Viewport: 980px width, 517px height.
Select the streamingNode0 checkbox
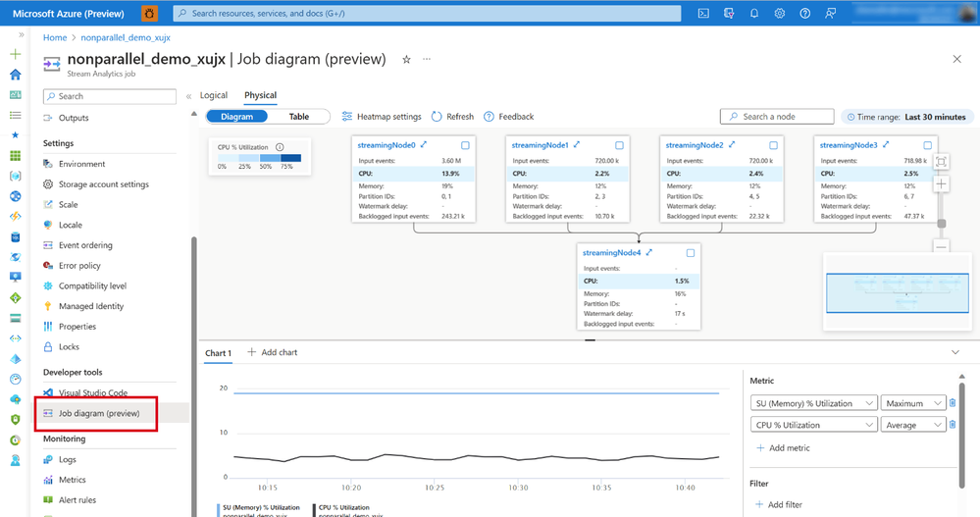(x=465, y=145)
